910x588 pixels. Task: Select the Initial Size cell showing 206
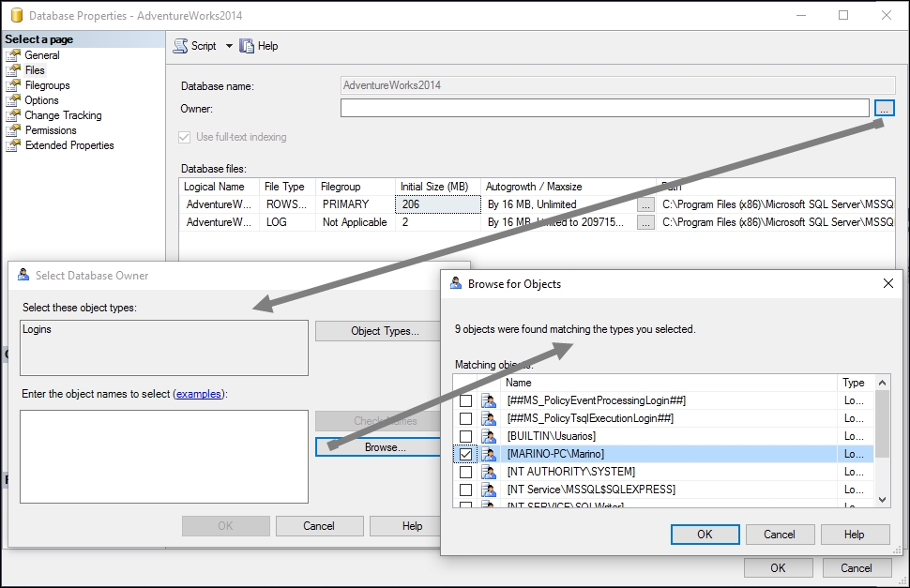coord(438,204)
